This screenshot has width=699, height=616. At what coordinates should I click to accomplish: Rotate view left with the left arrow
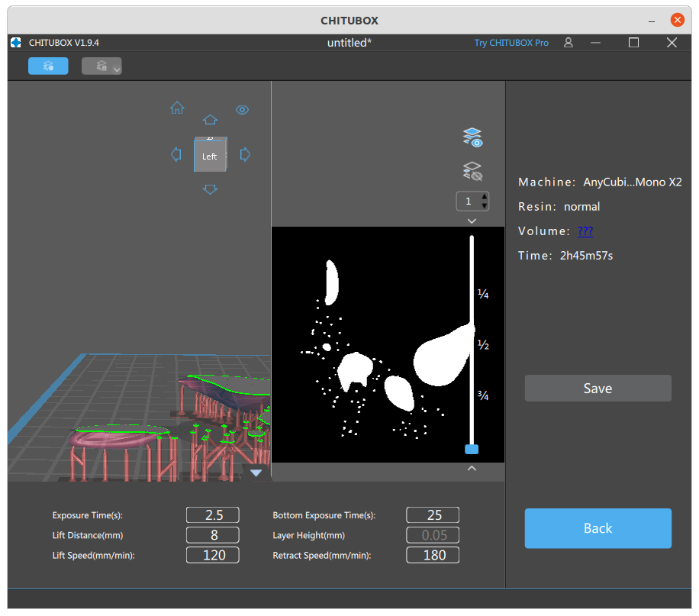[176, 155]
